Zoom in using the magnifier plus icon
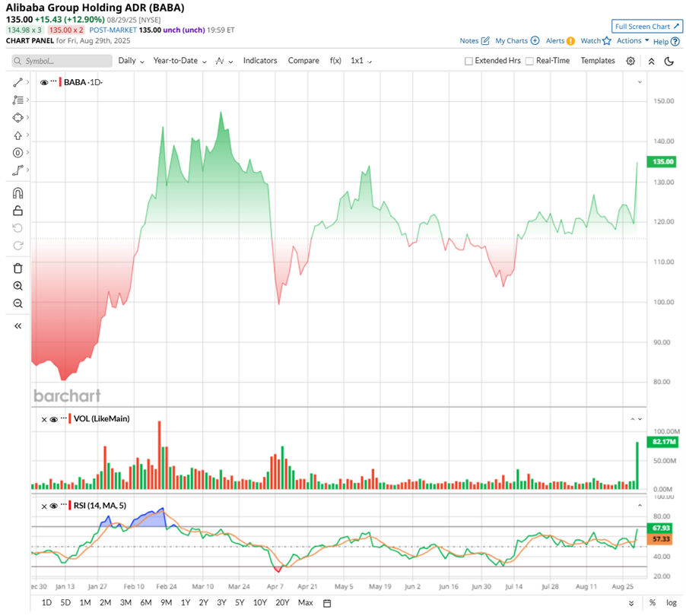 click(17, 286)
